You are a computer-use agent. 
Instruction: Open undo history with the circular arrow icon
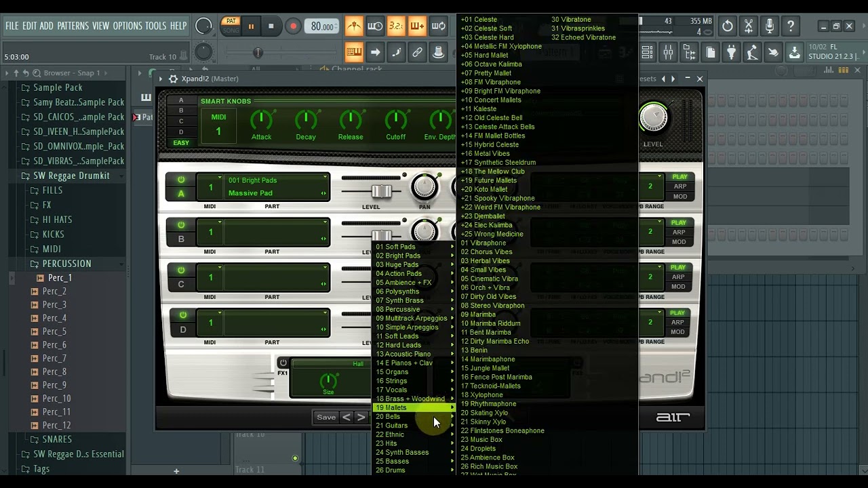click(728, 26)
